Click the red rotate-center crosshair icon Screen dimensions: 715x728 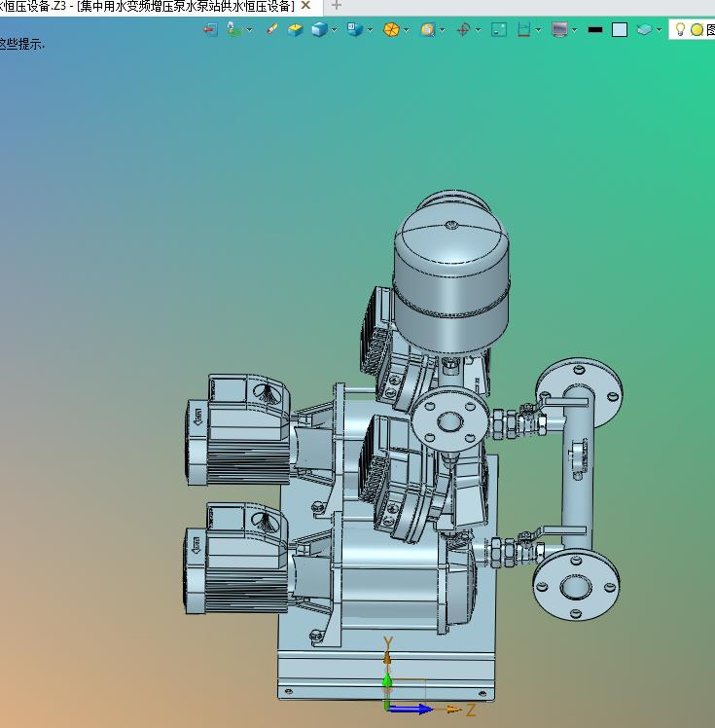point(463,30)
